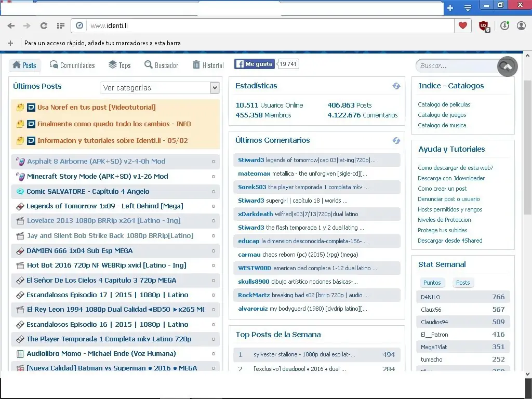
Task: Open the Comunidades tab
Action: tap(72, 65)
